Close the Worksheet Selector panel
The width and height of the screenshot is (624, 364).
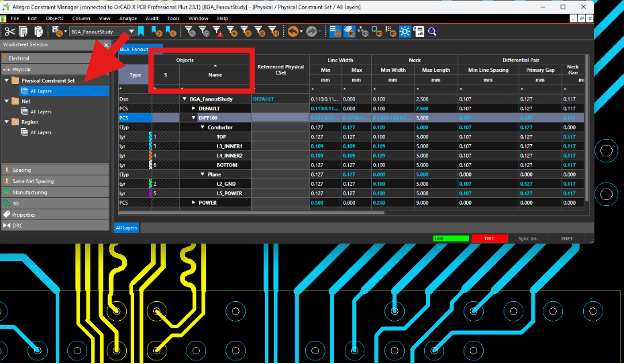tap(106, 45)
